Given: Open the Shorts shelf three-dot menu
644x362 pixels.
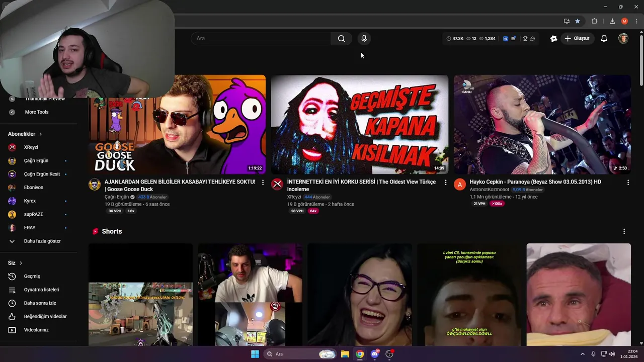Looking at the screenshot, I should click(624, 231).
